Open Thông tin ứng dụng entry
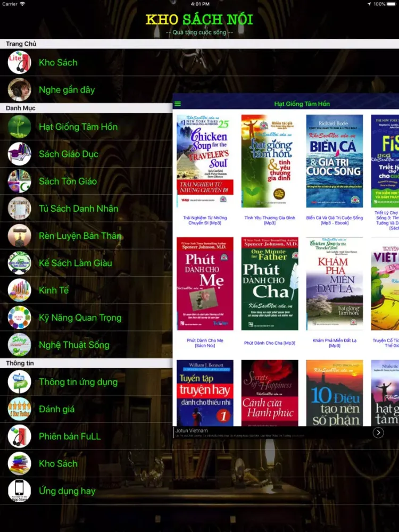 [x=78, y=382]
